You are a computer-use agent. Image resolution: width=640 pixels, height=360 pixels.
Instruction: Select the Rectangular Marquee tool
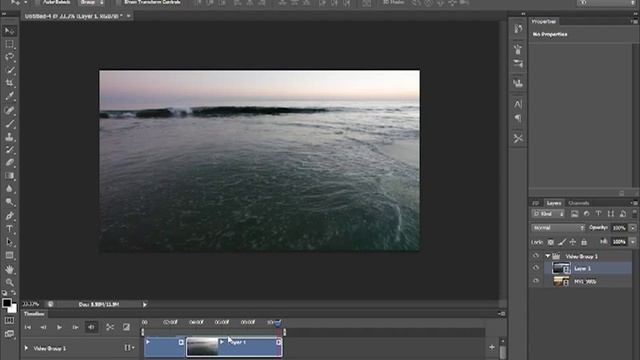(x=9, y=44)
